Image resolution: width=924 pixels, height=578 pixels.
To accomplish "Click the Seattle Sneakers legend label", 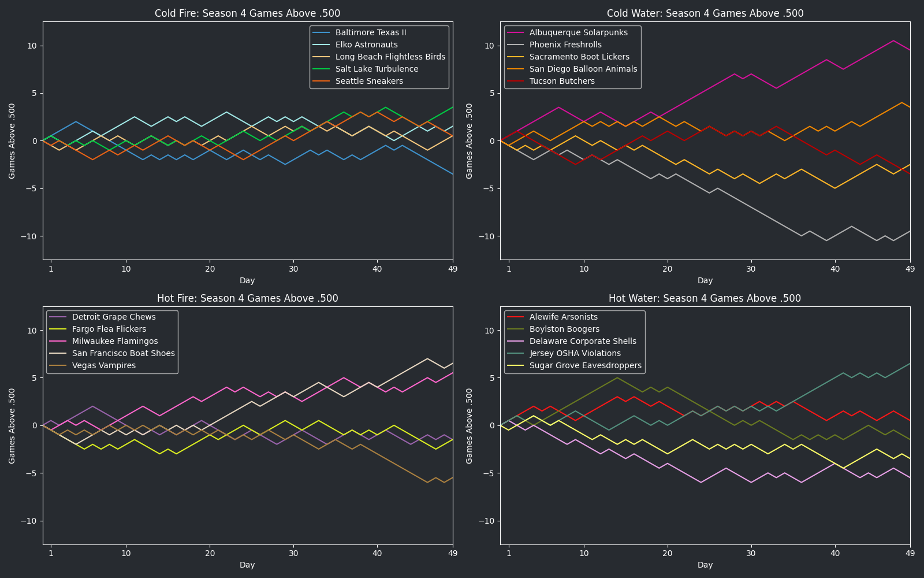I will pos(369,81).
